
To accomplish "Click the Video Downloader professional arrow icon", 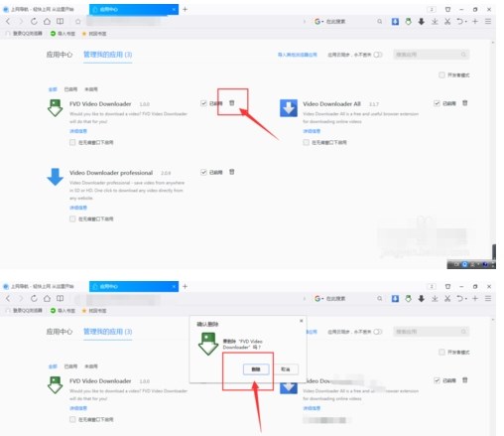I will [x=55, y=177].
